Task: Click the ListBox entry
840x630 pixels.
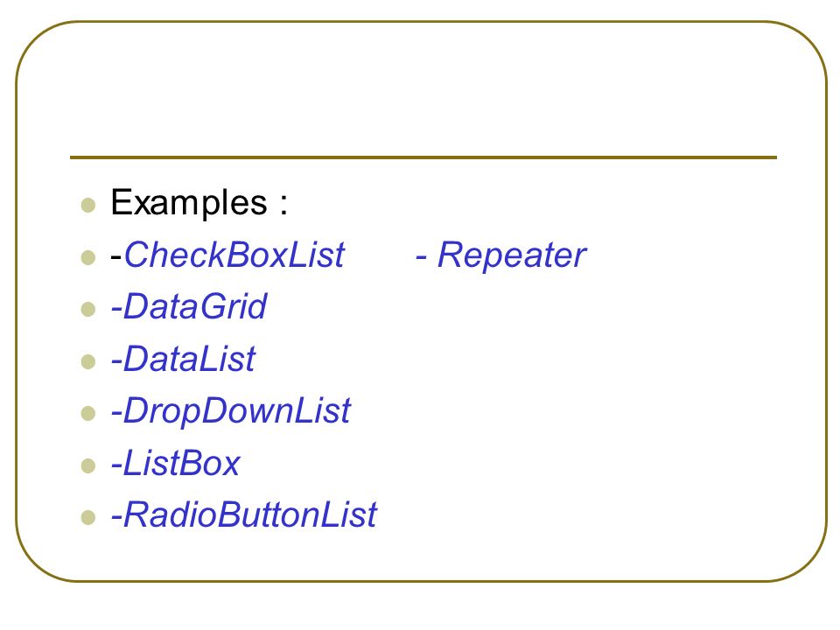Action: coord(175,463)
